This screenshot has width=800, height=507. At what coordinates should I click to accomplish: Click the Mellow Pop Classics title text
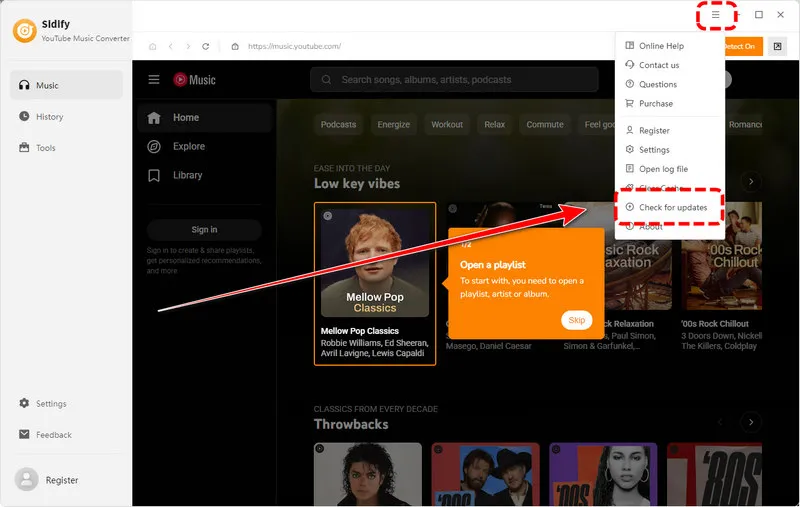tap(360, 331)
